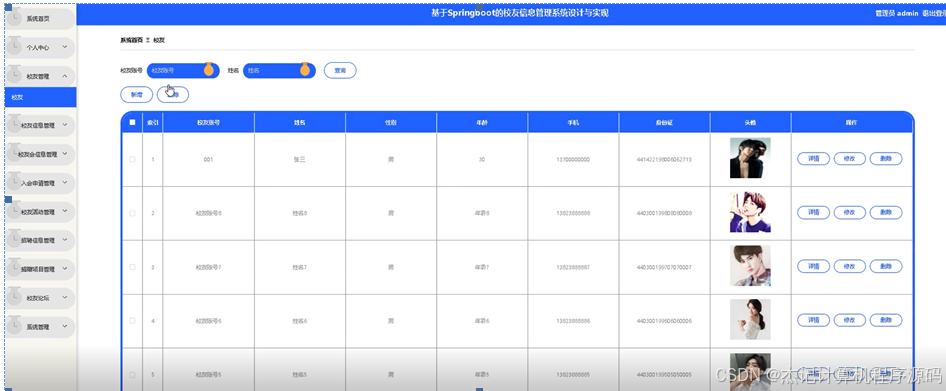Viewport: 946px width, 391px height.
Task: Select the highlighted 校友 submenu item
Action: [40, 97]
